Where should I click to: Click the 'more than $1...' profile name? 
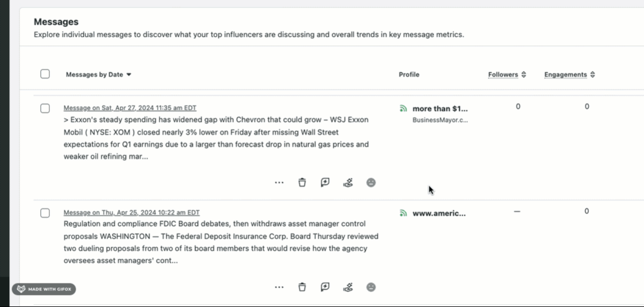click(x=440, y=108)
